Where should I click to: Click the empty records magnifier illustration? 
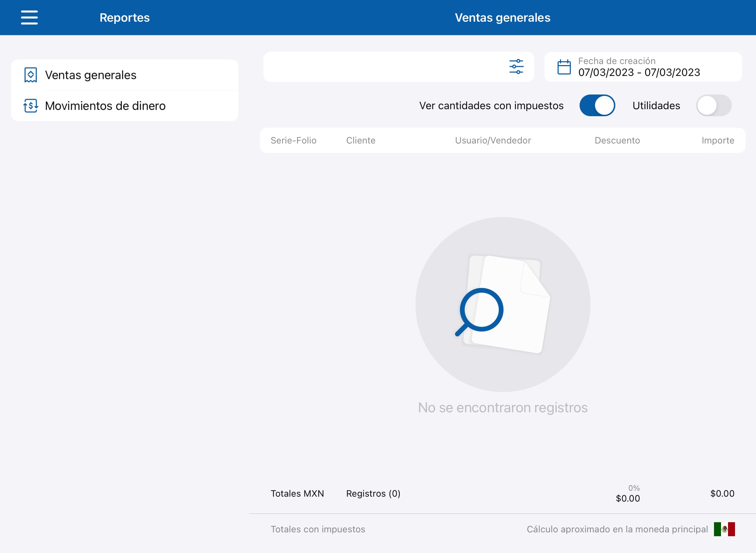coord(503,304)
